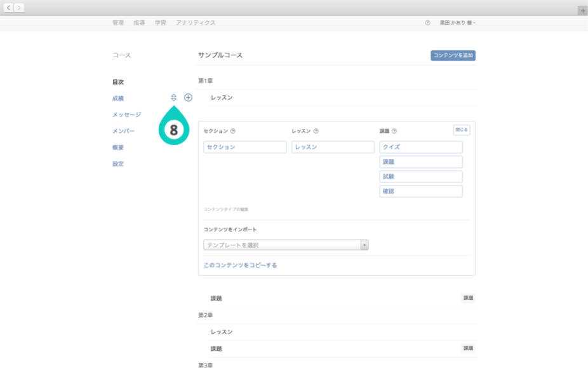Click the reorder up-down arrows icon
Image resolution: width=588 pixels, height=368 pixels.
[173, 98]
